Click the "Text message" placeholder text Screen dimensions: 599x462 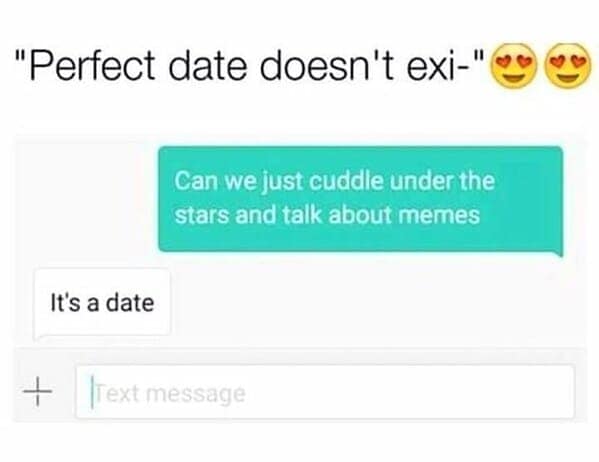tap(170, 394)
